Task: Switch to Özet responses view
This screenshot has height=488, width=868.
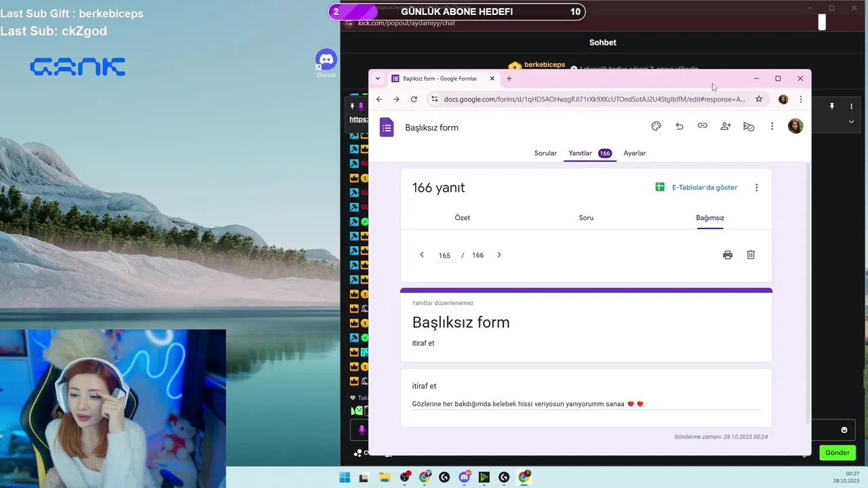Action: point(462,218)
